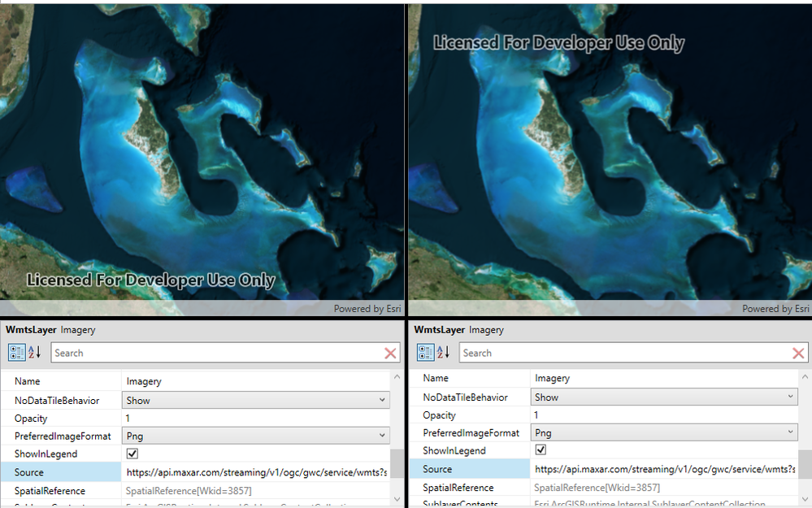
Task: Select Opacity label in right panel
Action: (439, 415)
